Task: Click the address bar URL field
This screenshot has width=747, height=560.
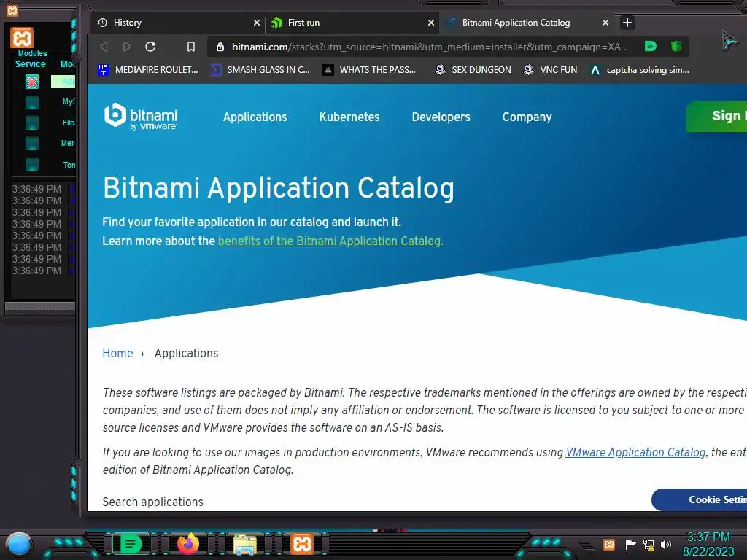Action: coord(429,47)
